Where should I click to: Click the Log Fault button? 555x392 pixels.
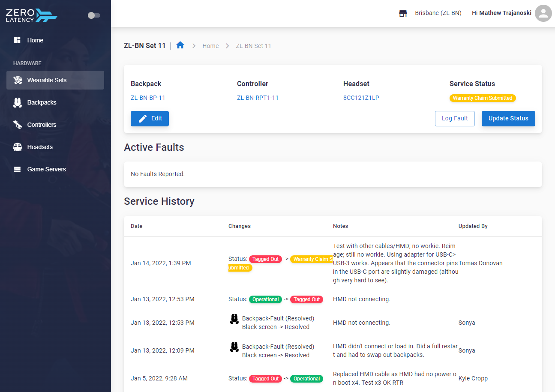[x=455, y=119]
